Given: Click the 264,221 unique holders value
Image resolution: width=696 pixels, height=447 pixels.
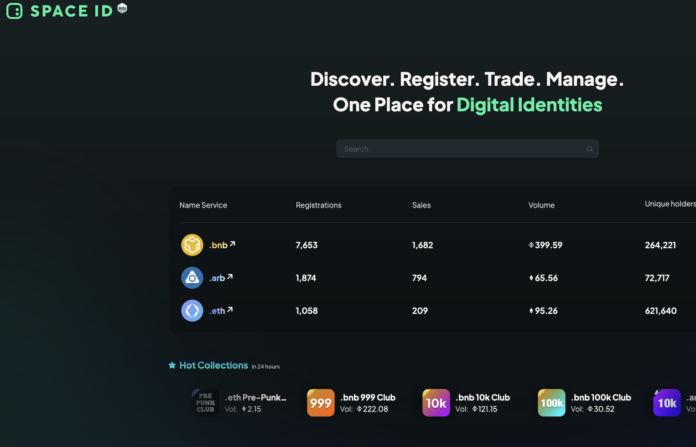Looking at the screenshot, I should [x=660, y=245].
